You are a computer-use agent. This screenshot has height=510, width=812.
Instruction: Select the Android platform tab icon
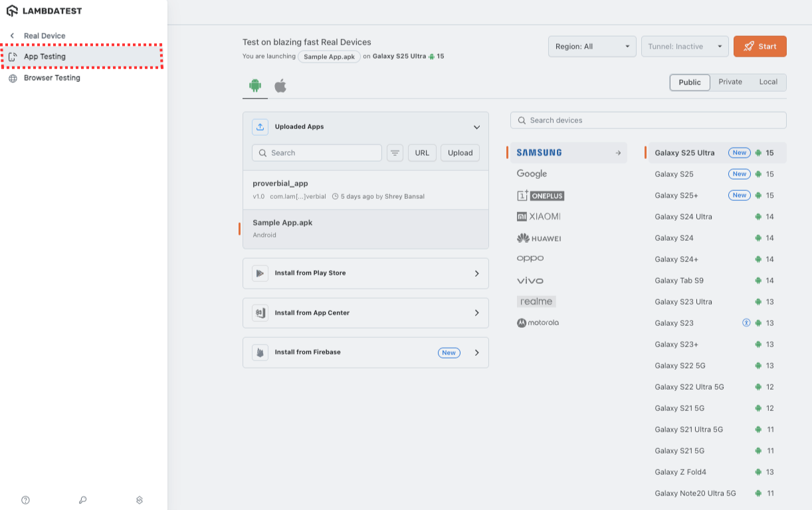coord(254,85)
